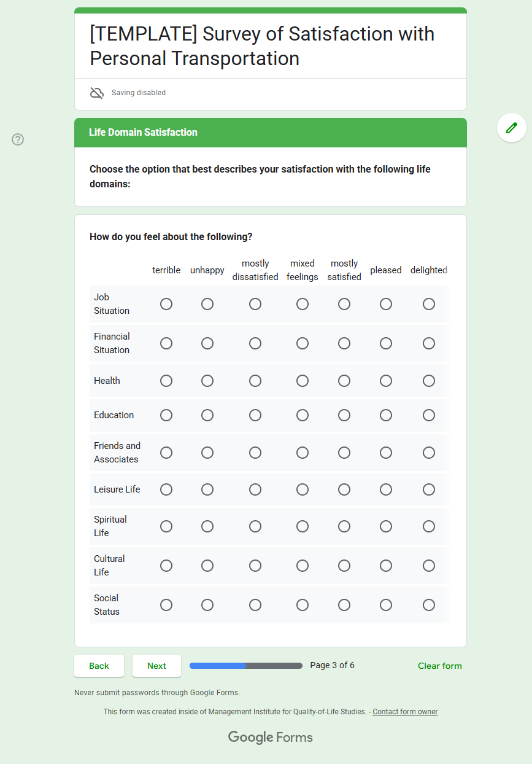Click the pencil edit form icon

pyautogui.click(x=511, y=128)
